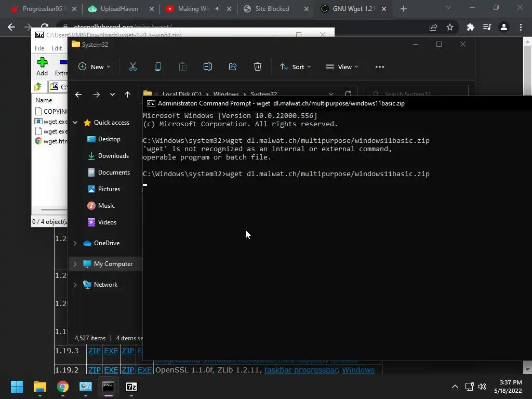Screen dimensions: 532x399
Task: Click the volume icon in system tray
Action: click(482, 387)
